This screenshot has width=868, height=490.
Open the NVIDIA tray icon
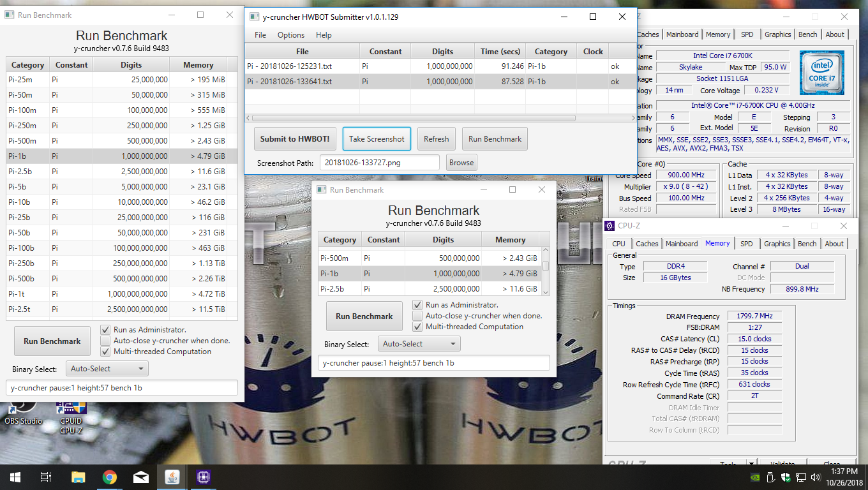[x=755, y=477]
